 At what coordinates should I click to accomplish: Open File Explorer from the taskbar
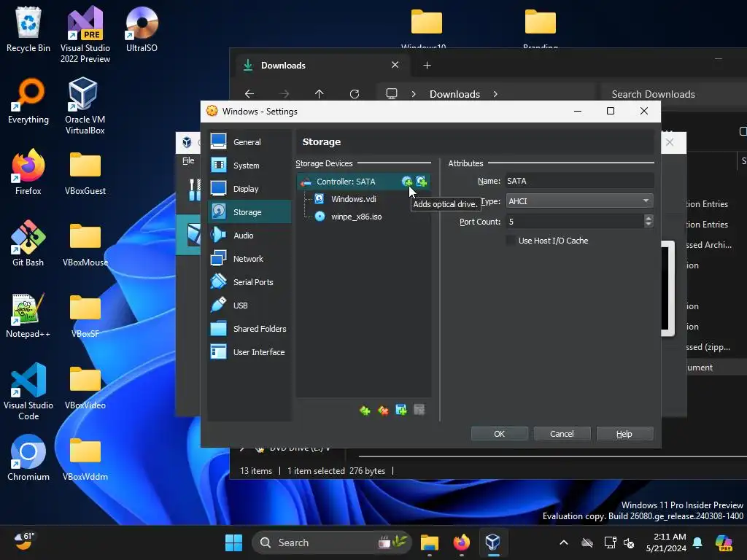point(429,542)
